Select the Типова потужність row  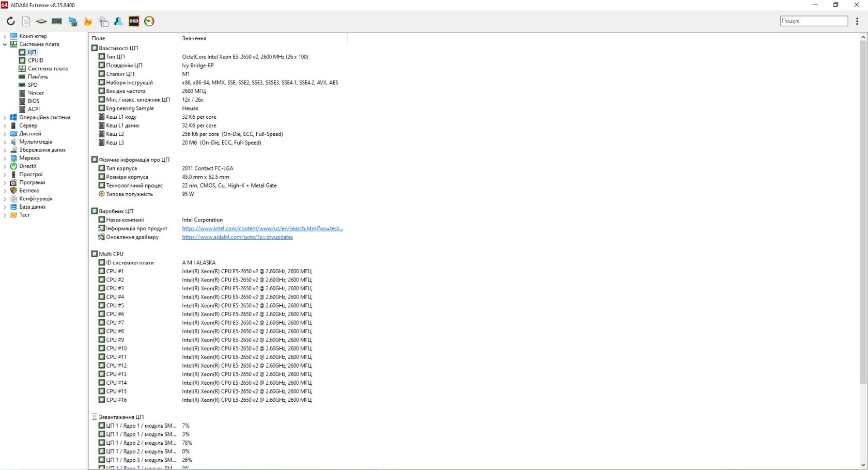tap(218, 194)
